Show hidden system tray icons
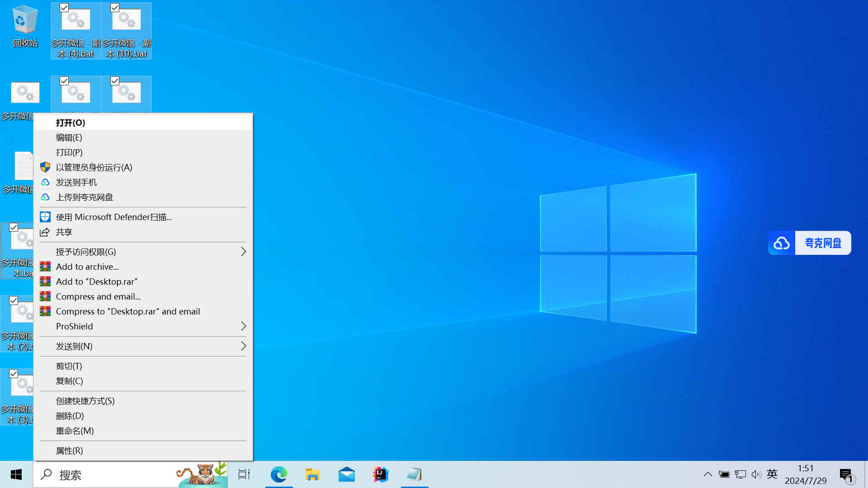 708,474
